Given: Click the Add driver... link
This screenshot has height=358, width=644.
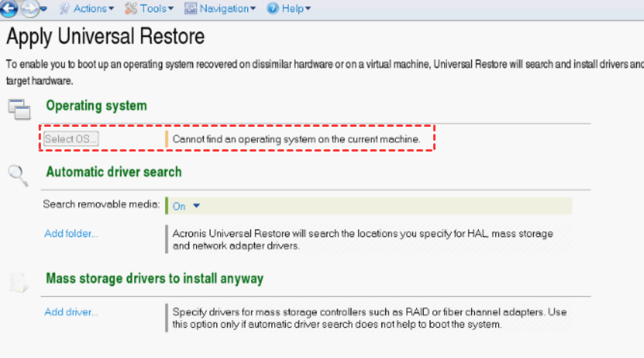Looking at the screenshot, I should (x=71, y=312).
